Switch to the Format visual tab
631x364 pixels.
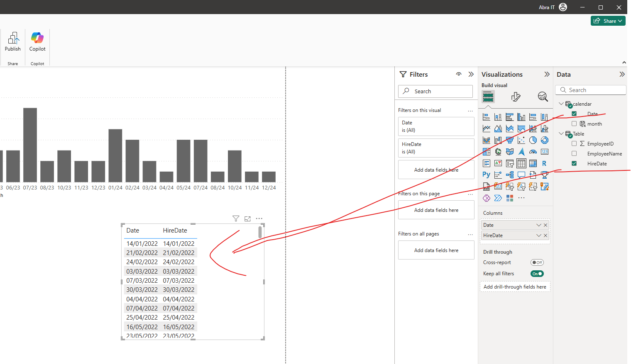point(516,97)
